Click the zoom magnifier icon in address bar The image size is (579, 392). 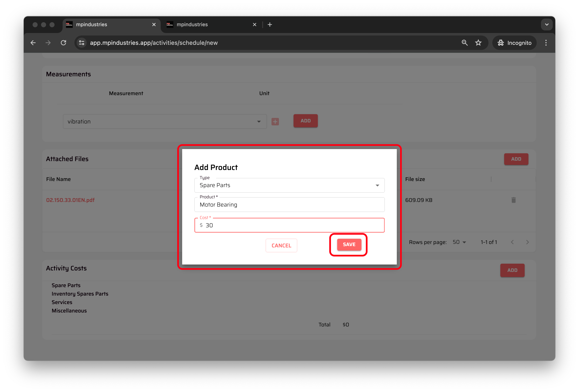coord(464,43)
